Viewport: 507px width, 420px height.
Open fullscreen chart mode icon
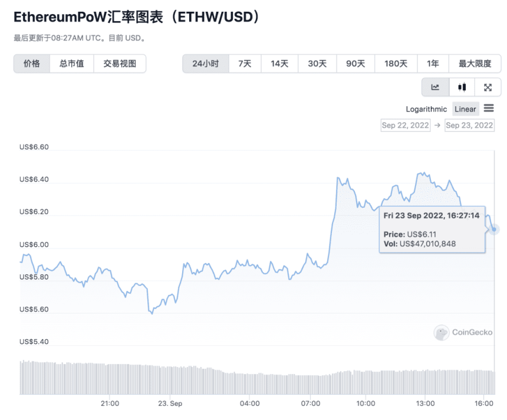click(488, 87)
